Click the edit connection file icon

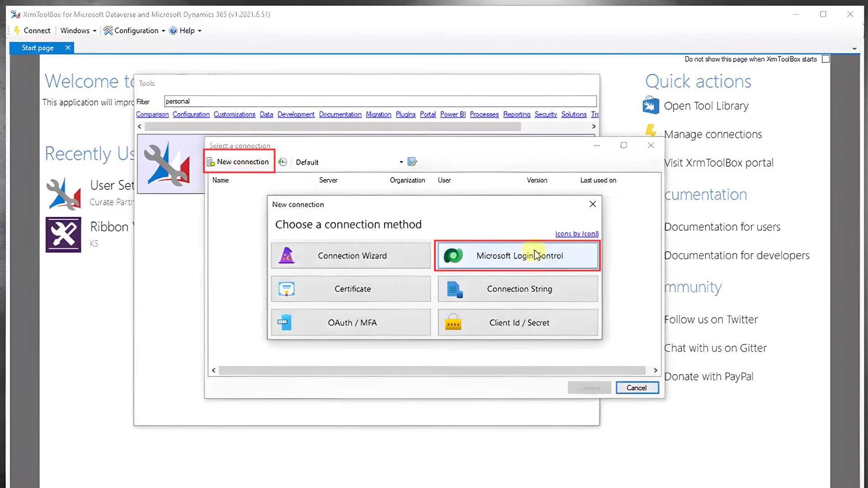[x=412, y=162]
